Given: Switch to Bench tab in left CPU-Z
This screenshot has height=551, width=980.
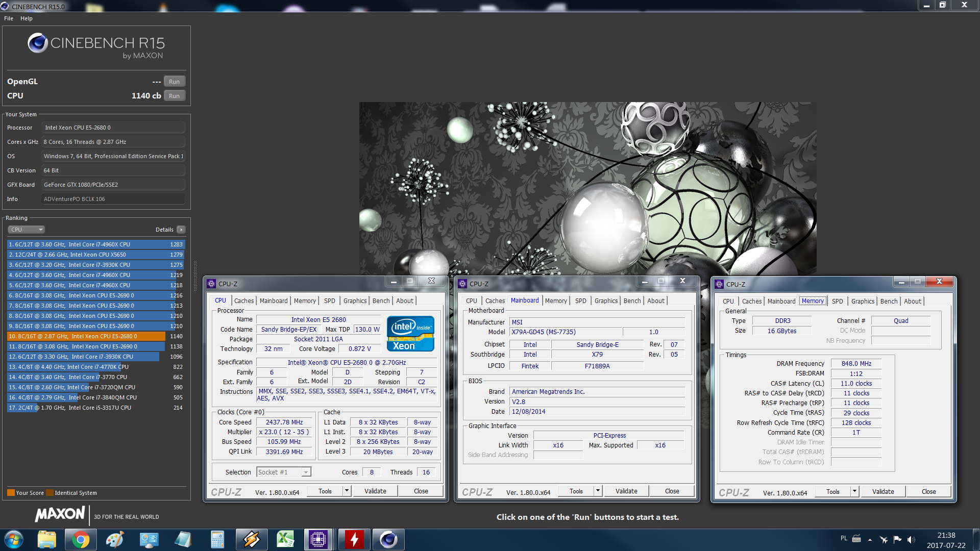Looking at the screenshot, I should 381,301.
